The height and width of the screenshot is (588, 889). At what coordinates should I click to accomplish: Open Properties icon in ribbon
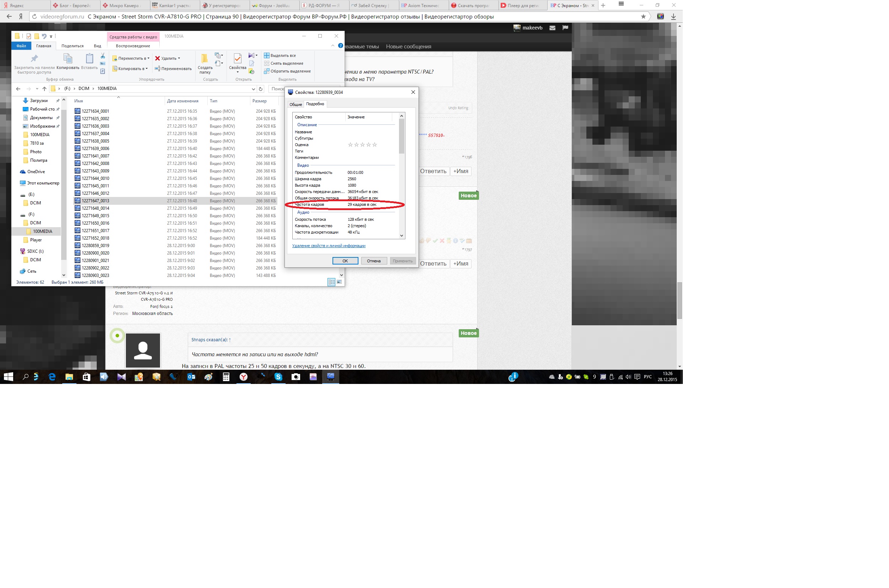tap(238, 59)
